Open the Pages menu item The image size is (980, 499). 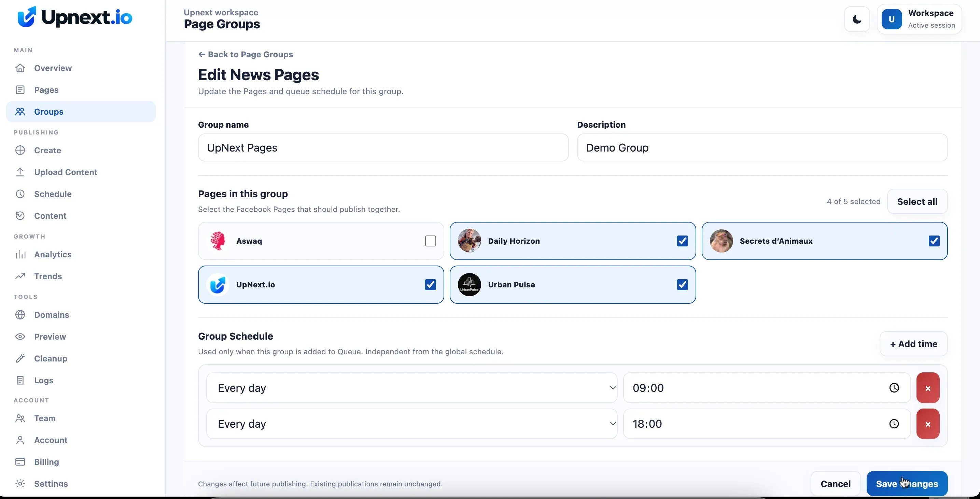coord(81,90)
